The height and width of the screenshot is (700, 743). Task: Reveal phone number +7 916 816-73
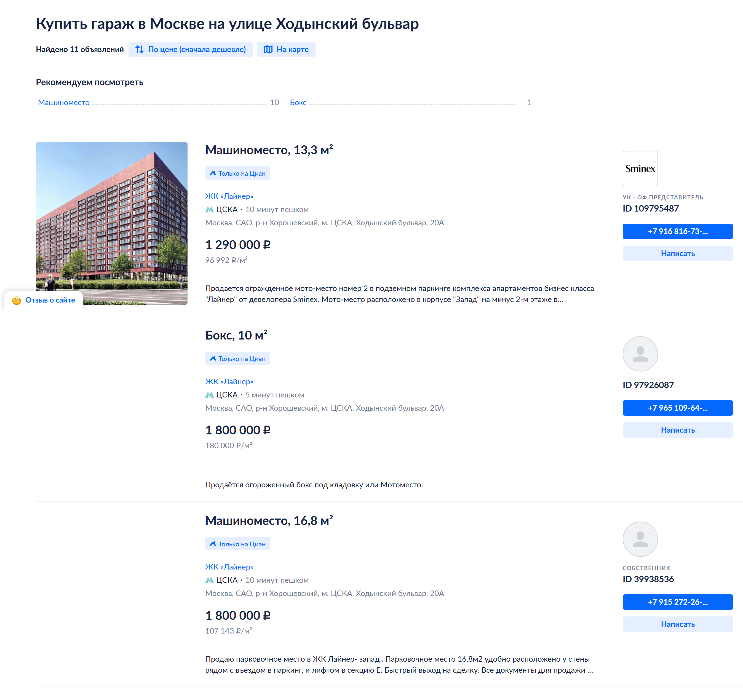[x=678, y=231]
